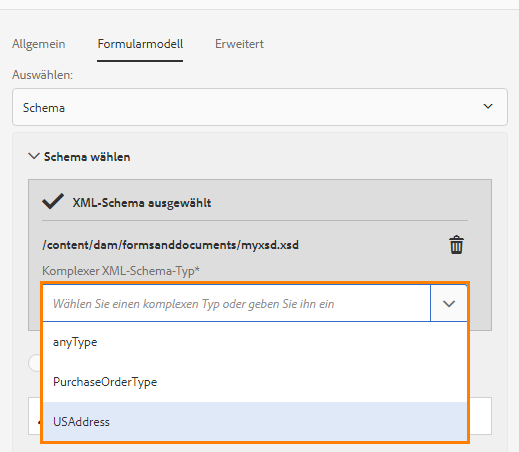Select USAddress option in the list
This screenshot has height=452, width=519.
(255, 422)
